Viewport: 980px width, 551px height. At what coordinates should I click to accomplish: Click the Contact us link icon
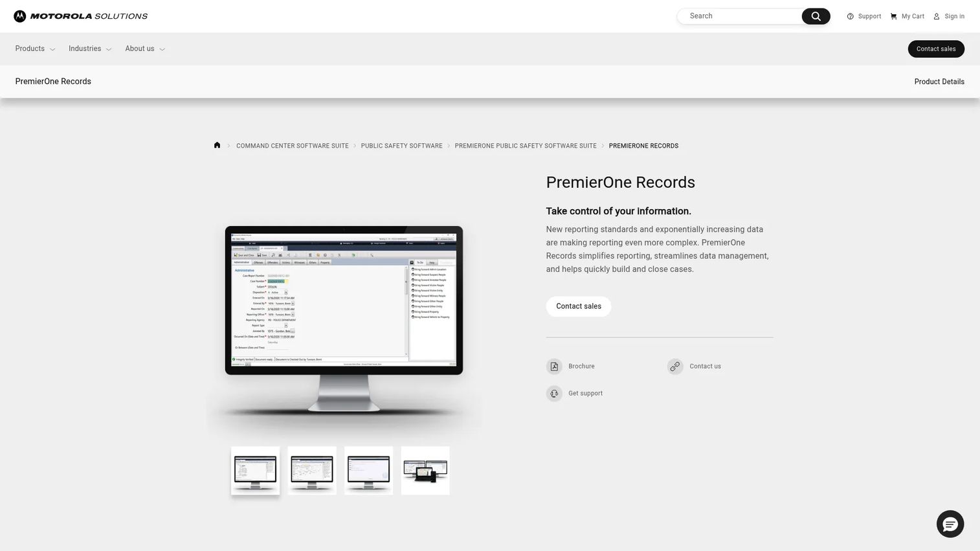[675, 366]
